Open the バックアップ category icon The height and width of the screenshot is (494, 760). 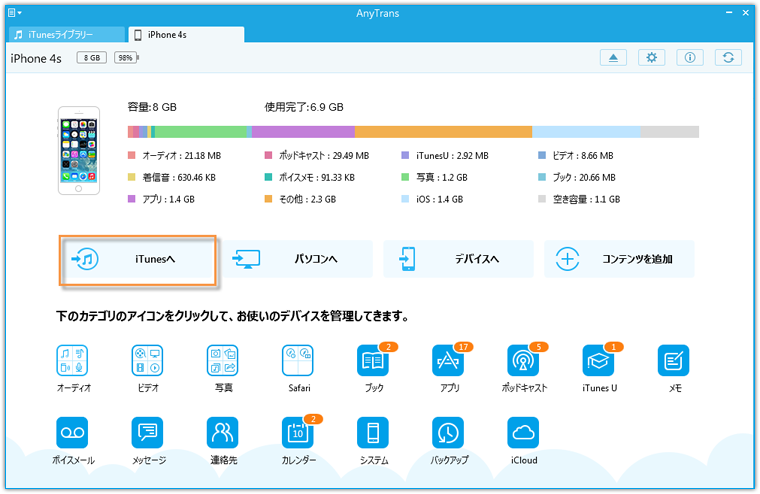click(448, 432)
